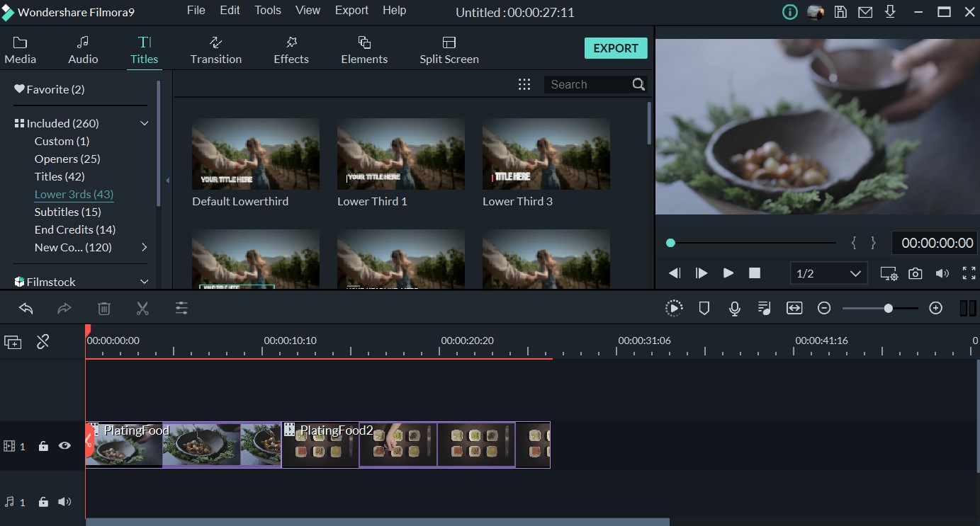Viewport: 980px width, 526px height.
Task: Take a snapshot with the camera icon
Action: 915,273
